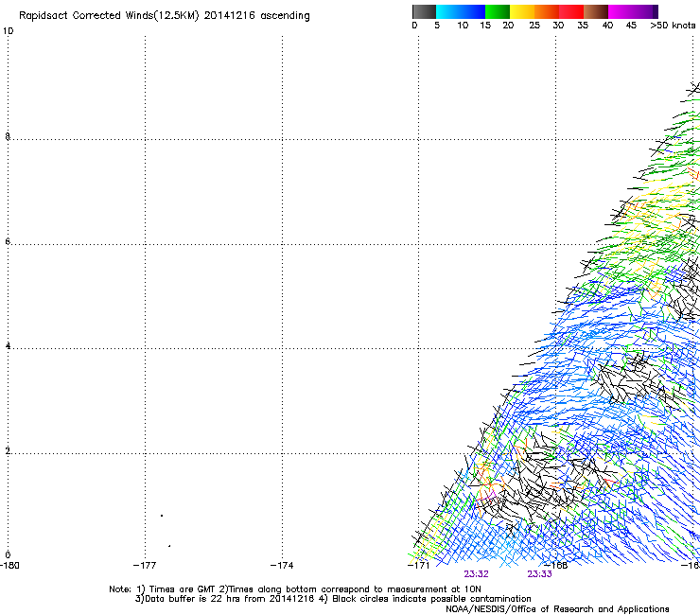Image resolution: width=700 pixels, height=615 pixels.
Task: Click the -177 longitude axis label
Action: 145,566
